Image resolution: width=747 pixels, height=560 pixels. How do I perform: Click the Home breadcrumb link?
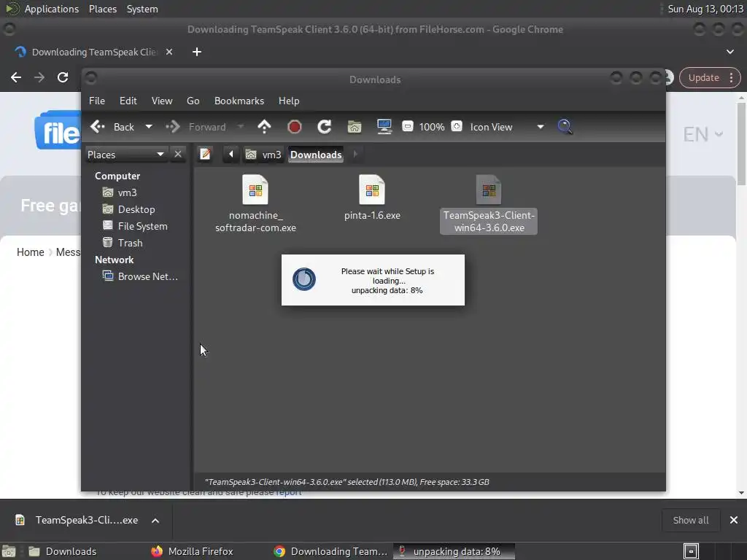pyautogui.click(x=30, y=252)
